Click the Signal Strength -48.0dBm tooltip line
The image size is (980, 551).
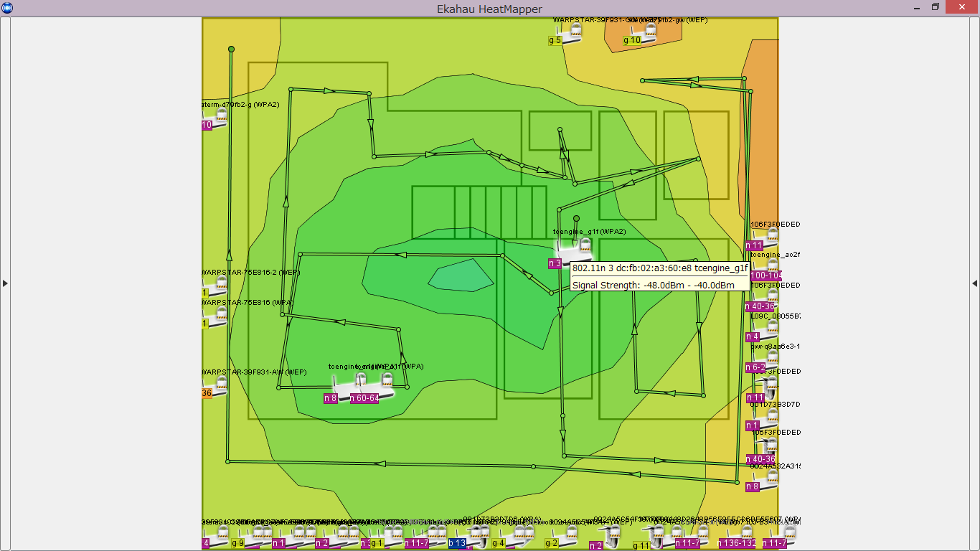[x=653, y=285]
